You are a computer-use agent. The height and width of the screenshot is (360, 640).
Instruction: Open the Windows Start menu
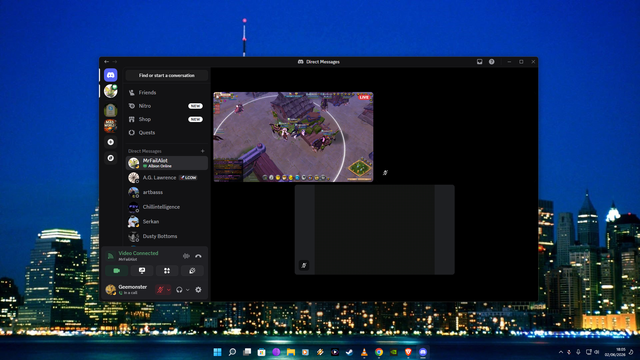[x=218, y=352]
